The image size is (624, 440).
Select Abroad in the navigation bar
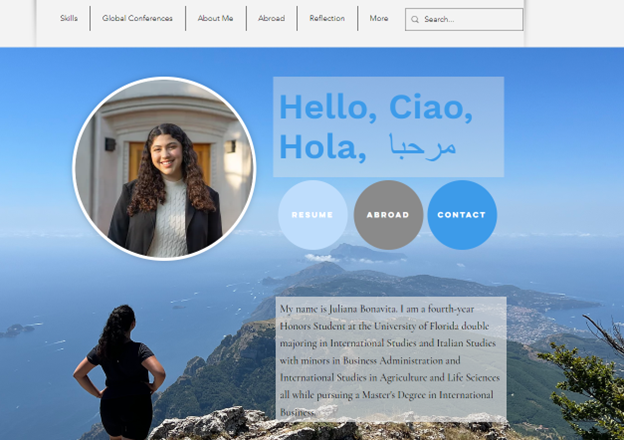(x=271, y=18)
